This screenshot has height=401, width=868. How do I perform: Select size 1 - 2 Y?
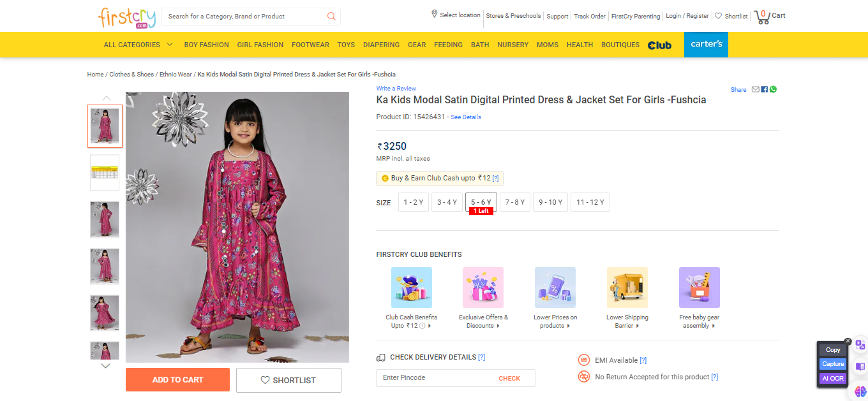(414, 202)
